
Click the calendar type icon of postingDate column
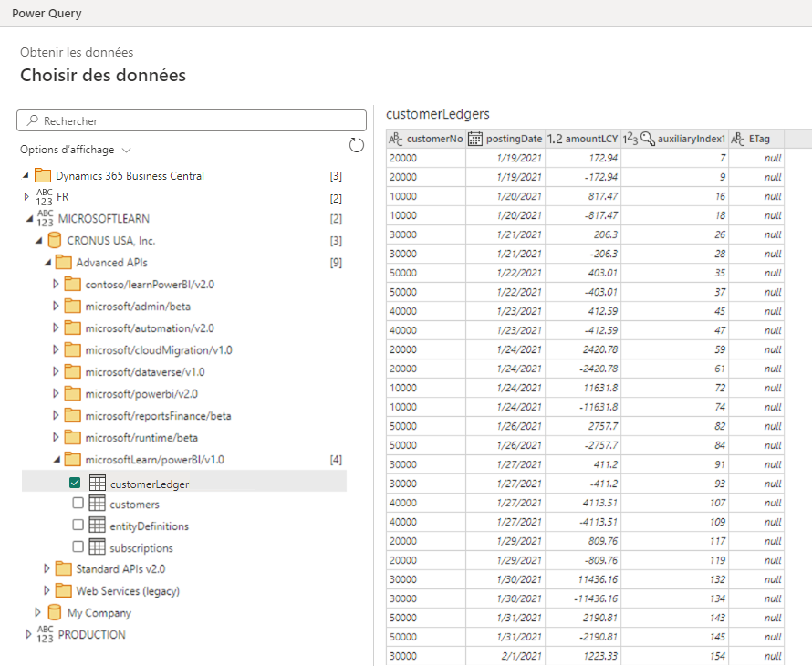pyautogui.click(x=474, y=139)
